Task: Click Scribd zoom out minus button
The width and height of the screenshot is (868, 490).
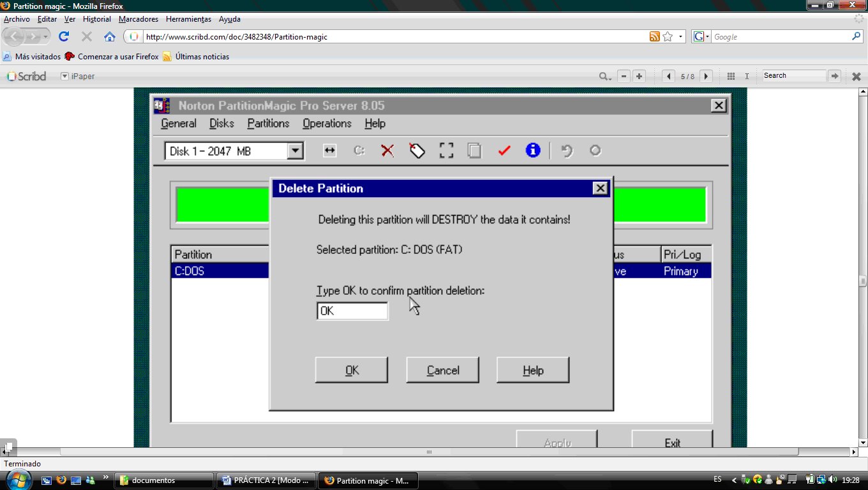Action: 624,77
